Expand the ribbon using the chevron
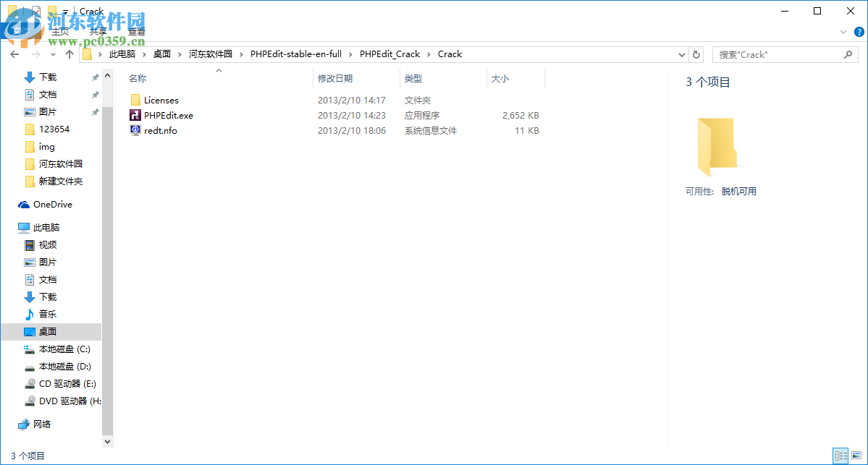Screen dimensions: 868x465 [843, 32]
